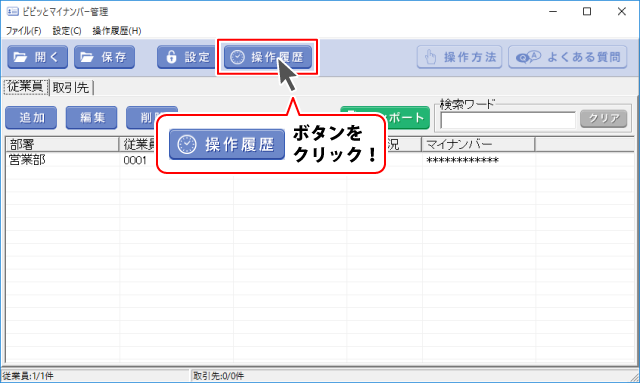Open the 設定(C) menu

click(67, 31)
